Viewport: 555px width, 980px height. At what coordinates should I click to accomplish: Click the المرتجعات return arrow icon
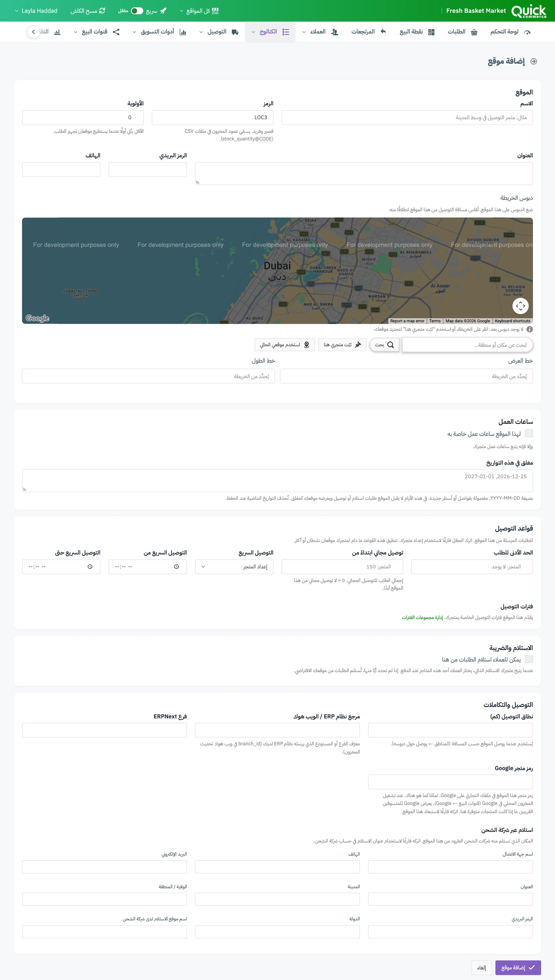[x=383, y=32]
